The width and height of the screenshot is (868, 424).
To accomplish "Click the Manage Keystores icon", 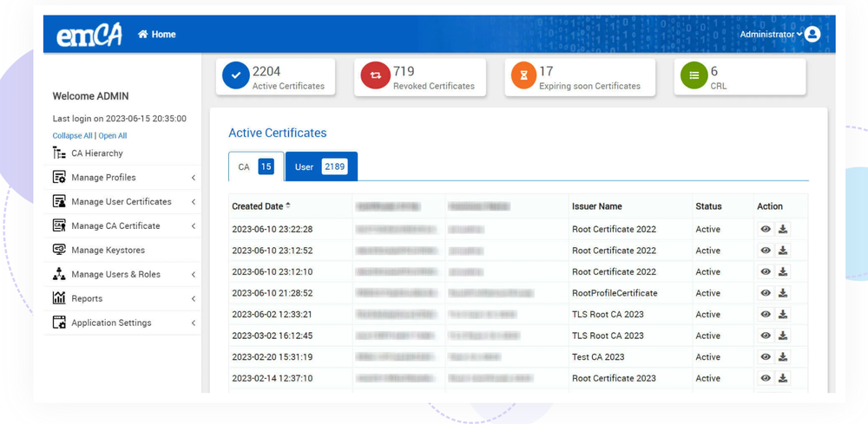I will 59,250.
